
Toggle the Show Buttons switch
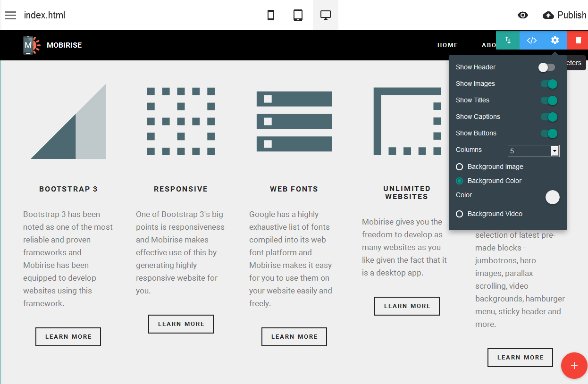(x=549, y=134)
